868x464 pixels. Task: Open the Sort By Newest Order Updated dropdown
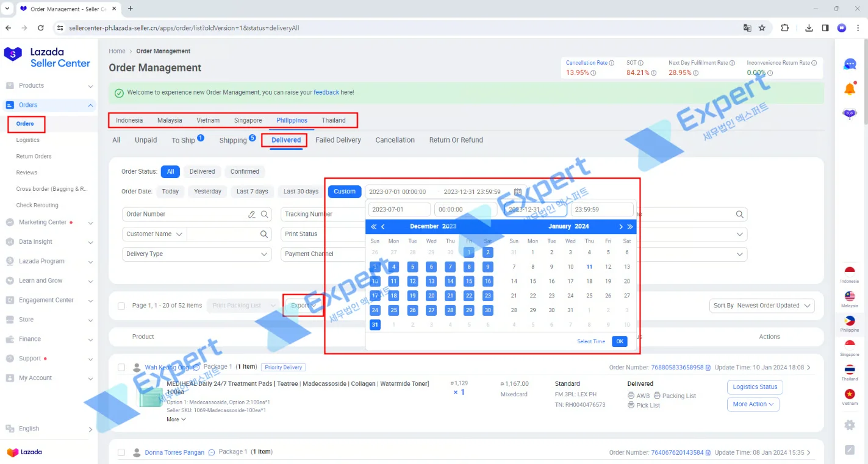click(763, 306)
